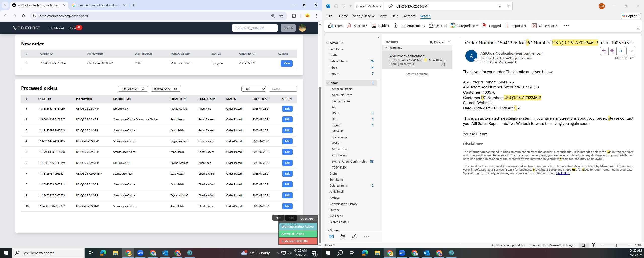Zoom out with minus button
The width and height of the screenshot is (644, 258).
coord(601,245)
